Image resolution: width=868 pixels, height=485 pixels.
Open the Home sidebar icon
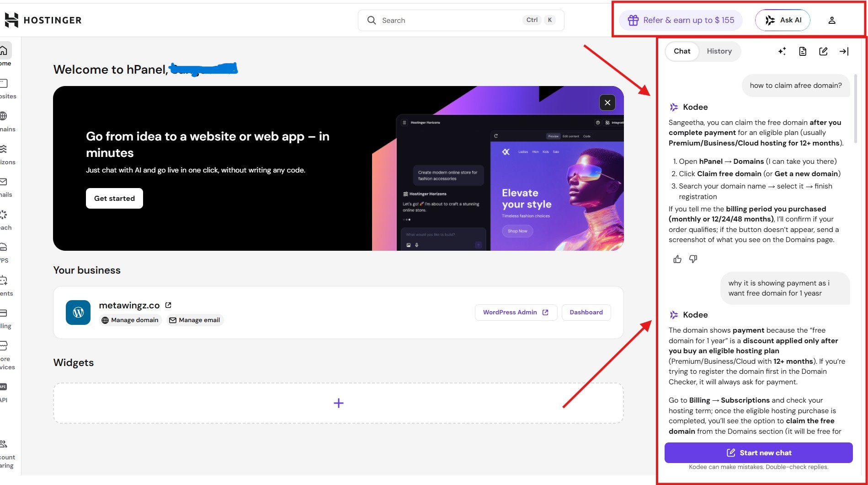[x=4, y=50]
